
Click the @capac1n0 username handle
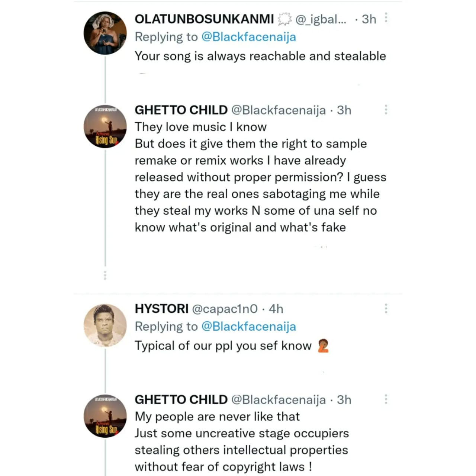pyautogui.click(x=225, y=309)
